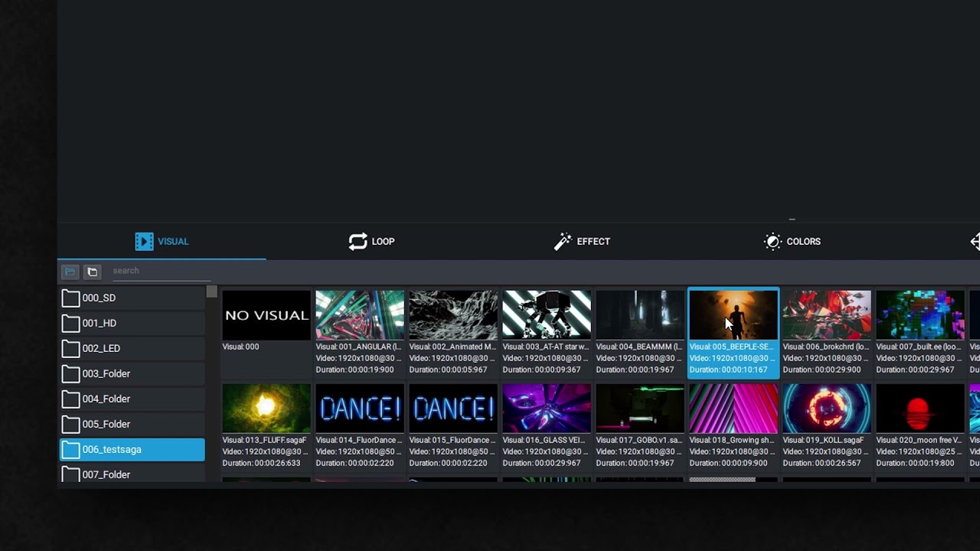Open the EFFECT tab
This screenshot has width=980, height=551.
[582, 241]
